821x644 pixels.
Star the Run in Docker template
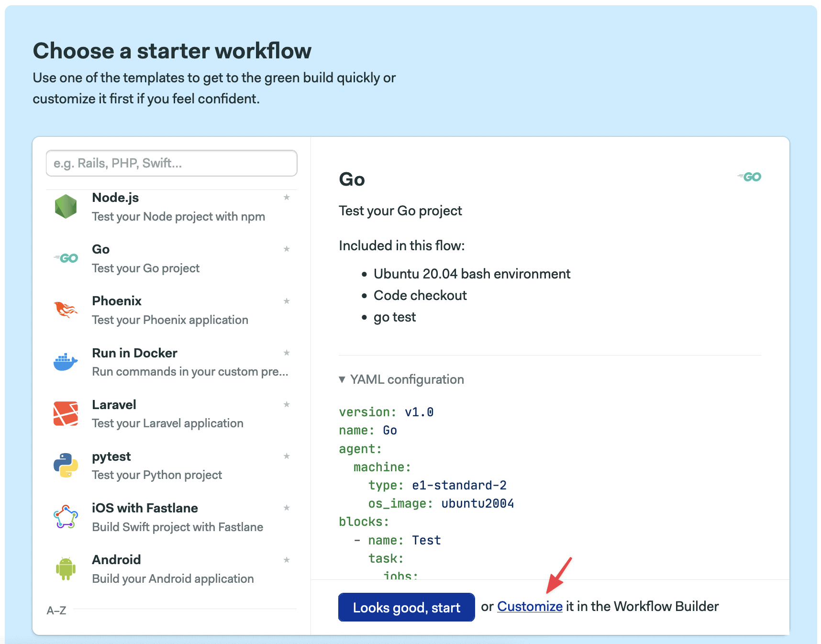pos(287,353)
